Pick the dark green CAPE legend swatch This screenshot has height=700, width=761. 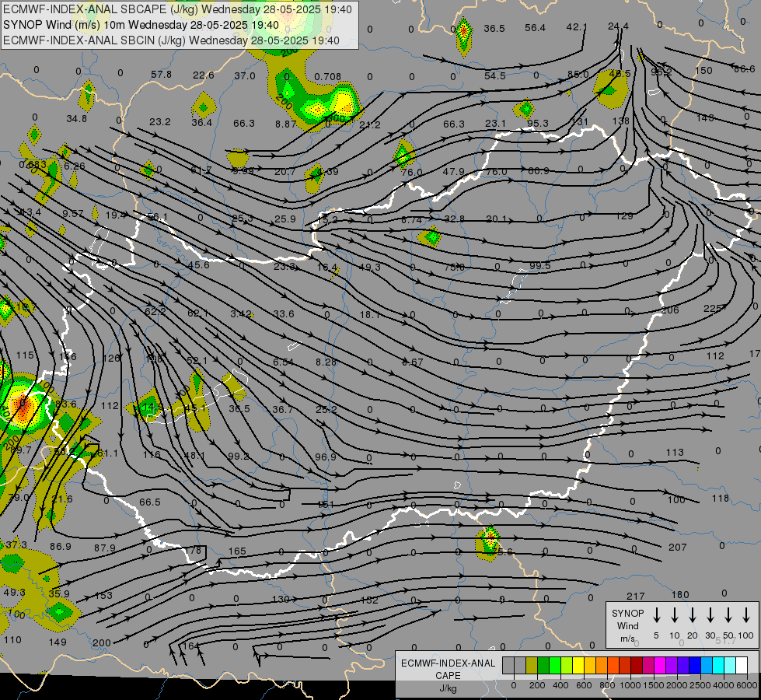(543, 666)
